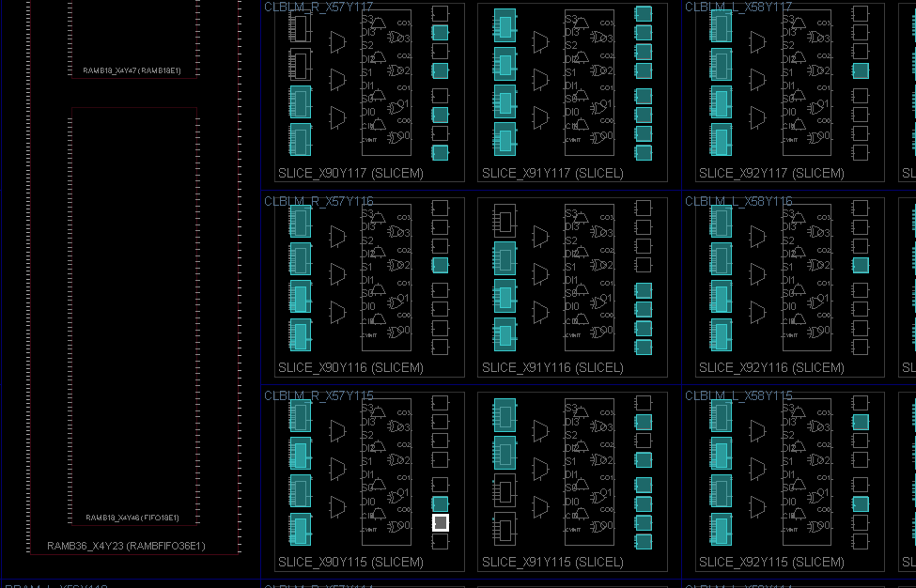Image resolution: width=916 pixels, height=588 pixels.
Task: Click the SLICE_X90Y116 (SLICEM) label
Action: [x=350, y=367]
